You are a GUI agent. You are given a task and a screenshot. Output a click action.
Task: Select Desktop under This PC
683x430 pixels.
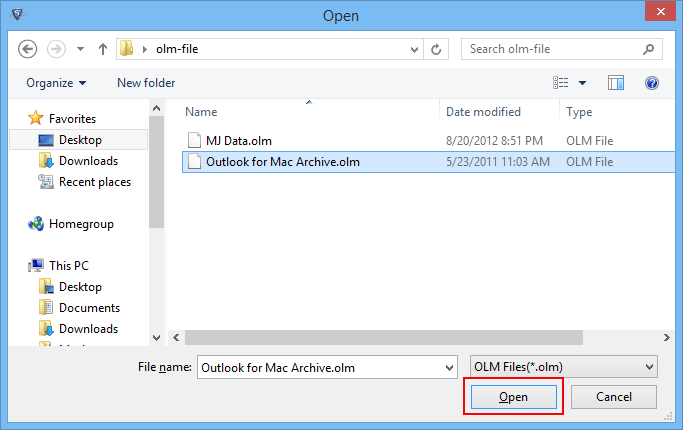[x=80, y=287]
